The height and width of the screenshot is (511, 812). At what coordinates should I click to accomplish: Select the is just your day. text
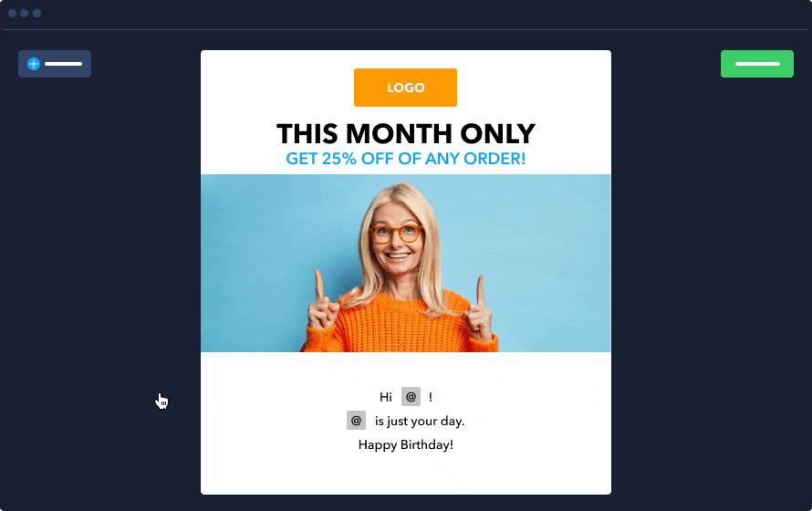coord(420,421)
